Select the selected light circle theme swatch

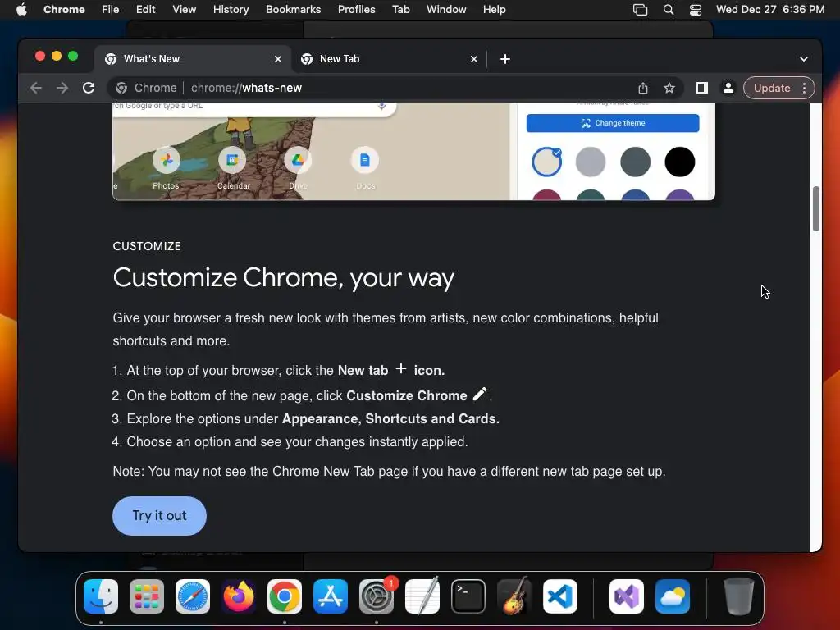[546, 162]
